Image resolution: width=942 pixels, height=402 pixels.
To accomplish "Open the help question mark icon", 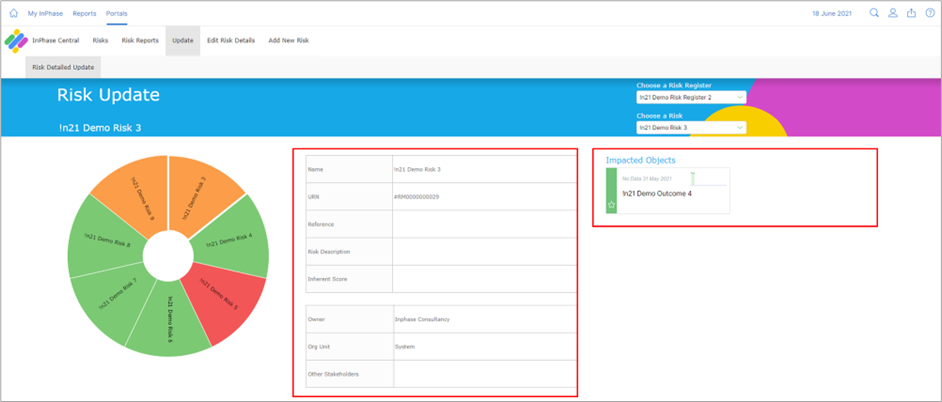I will pyautogui.click(x=930, y=13).
